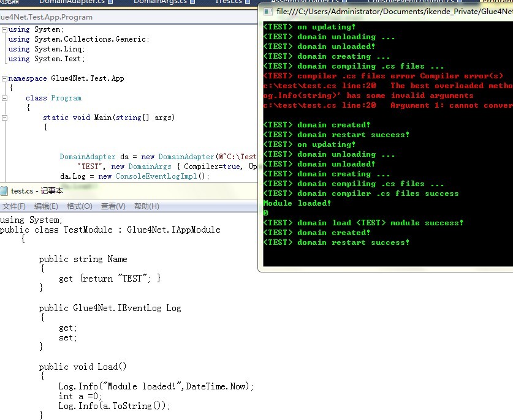Collapse the Main method region
513x420 pixels.
(x=4, y=118)
